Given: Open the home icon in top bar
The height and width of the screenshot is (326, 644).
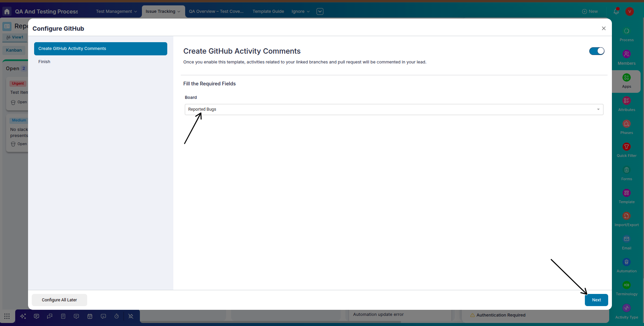Looking at the screenshot, I should click(x=7, y=11).
